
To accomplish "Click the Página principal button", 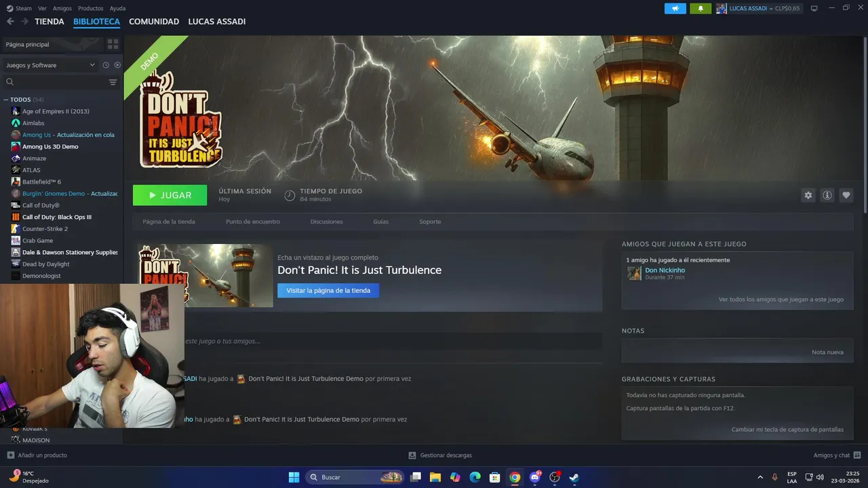I will [52, 44].
